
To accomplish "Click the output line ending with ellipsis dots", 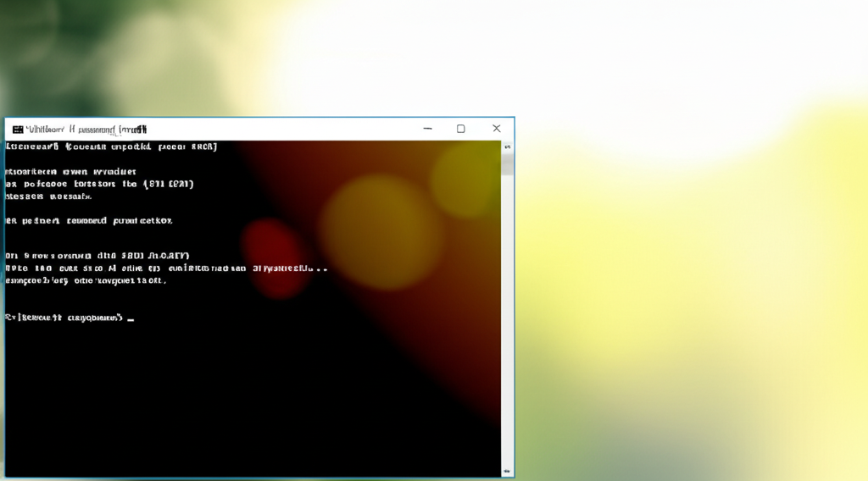I will point(166,268).
